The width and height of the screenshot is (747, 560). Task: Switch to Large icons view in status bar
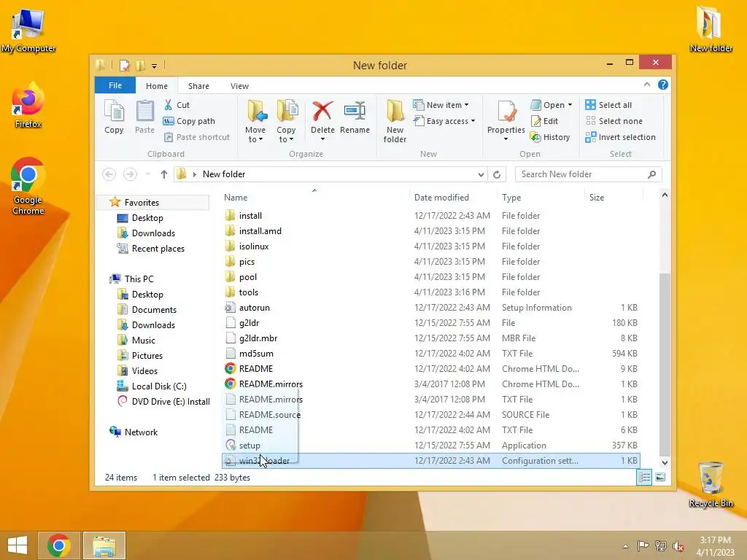pyautogui.click(x=660, y=477)
